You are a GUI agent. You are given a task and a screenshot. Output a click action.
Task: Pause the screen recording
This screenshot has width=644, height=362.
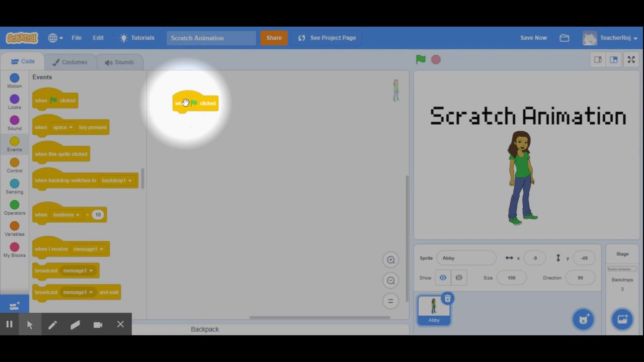click(x=9, y=325)
